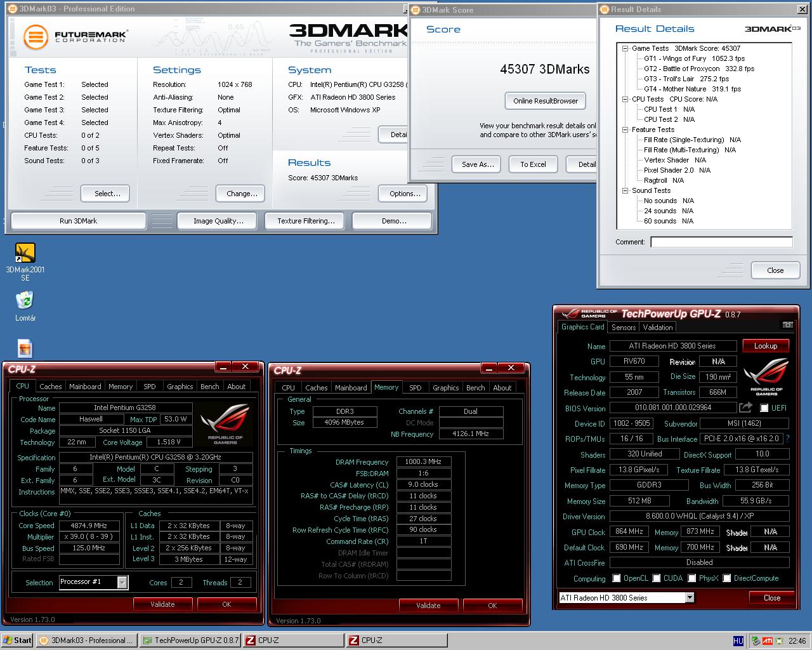Click the HU language indicator in taskbar
Screen dimensions: 812x650
point(738,641)
